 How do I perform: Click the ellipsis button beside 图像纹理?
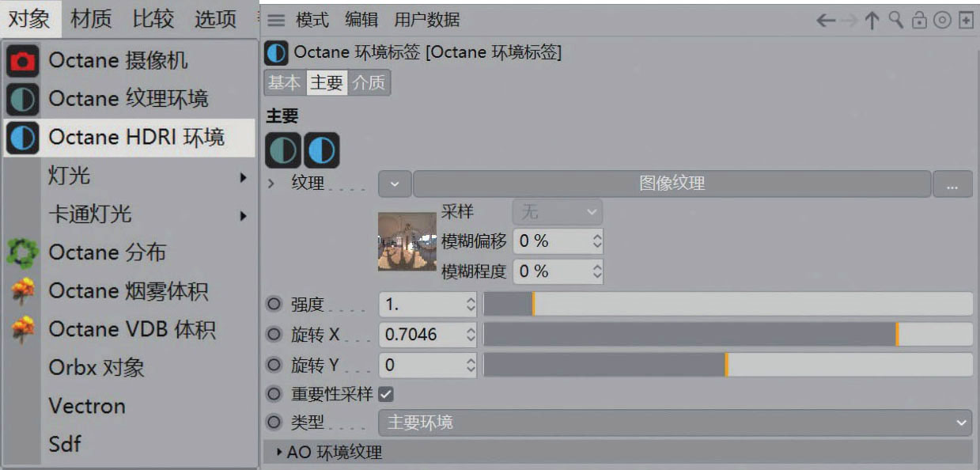click(952, 184)
